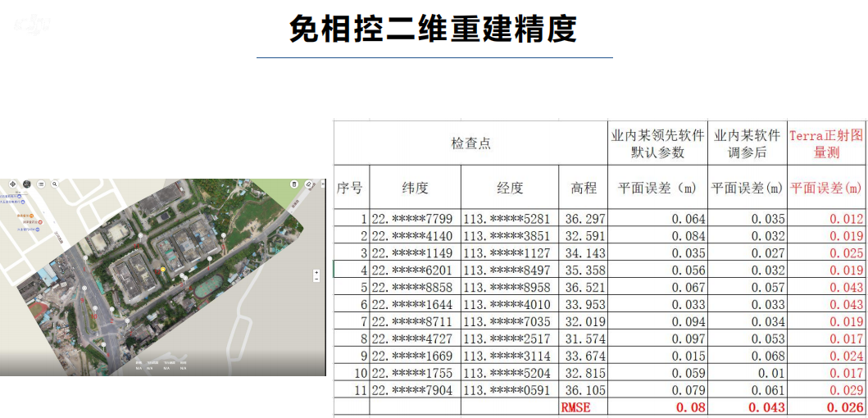This screenshot has width=868, height=418.
Task: Select Terra error value 0.029
Action: tap(828, 390)
